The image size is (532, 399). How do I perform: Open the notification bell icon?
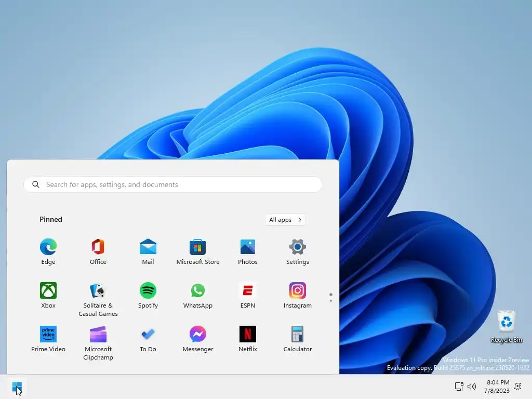click(518, 386)
